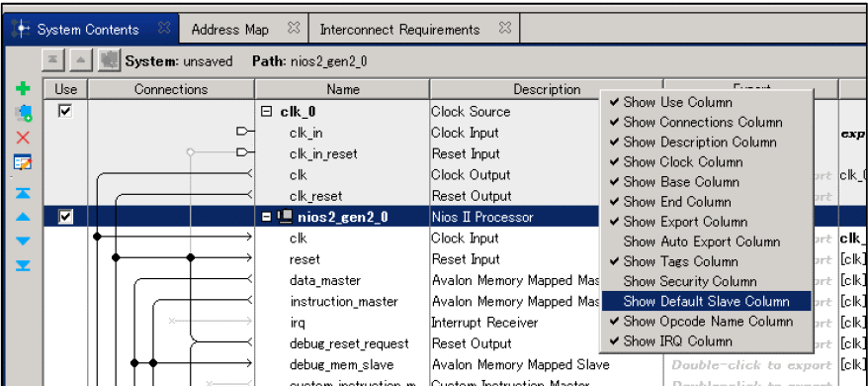Screen dimensions: 868x386
Task: Move component to bottom with sidebar arrow
Action: (23, 265)
